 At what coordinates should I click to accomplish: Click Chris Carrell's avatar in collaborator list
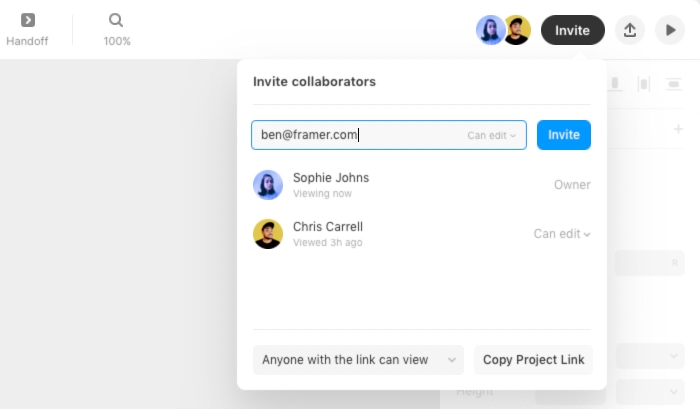click(268, 234)
